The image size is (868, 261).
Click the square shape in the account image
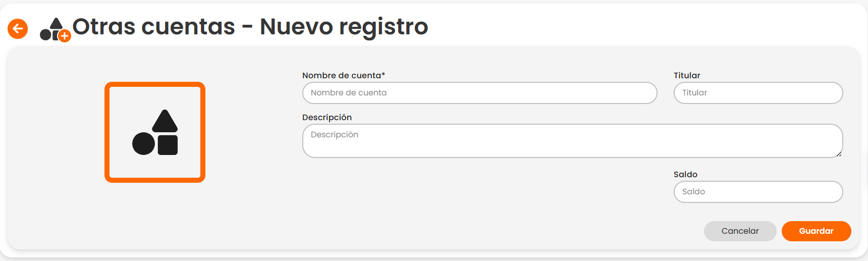click(168, 145)
